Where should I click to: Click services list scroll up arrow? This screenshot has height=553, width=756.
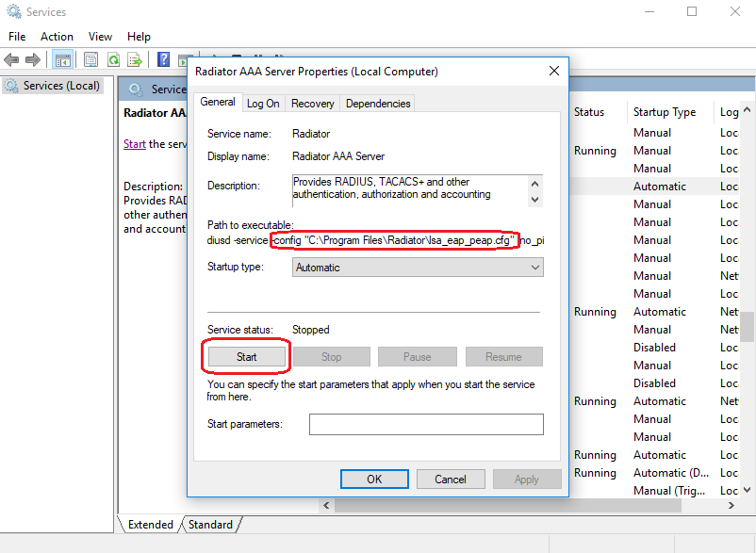point(747,110)
